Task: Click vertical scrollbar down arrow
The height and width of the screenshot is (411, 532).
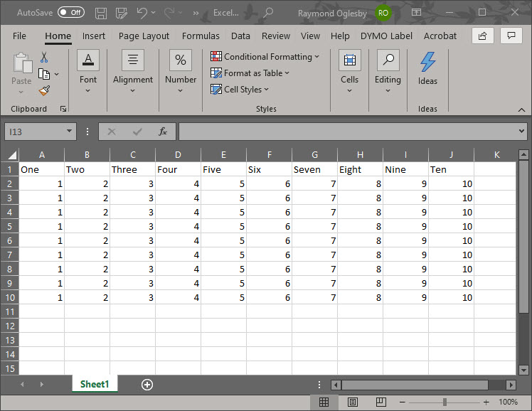Action: coord(523,370)
